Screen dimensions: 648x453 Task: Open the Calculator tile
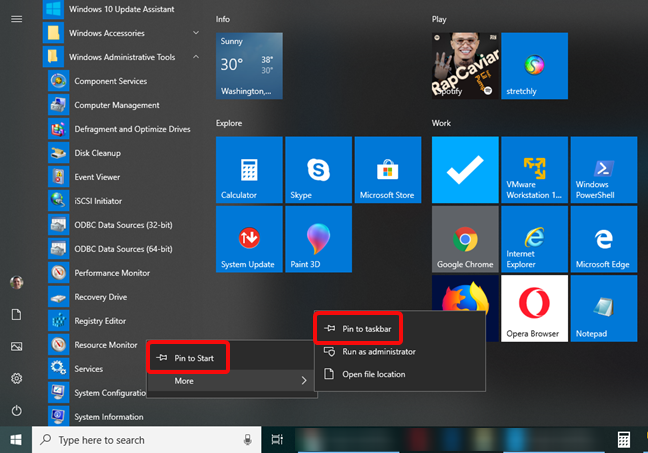249,170
